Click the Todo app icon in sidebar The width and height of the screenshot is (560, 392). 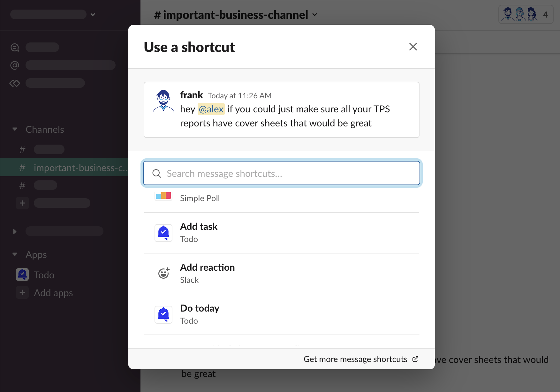tap(22, 275)
